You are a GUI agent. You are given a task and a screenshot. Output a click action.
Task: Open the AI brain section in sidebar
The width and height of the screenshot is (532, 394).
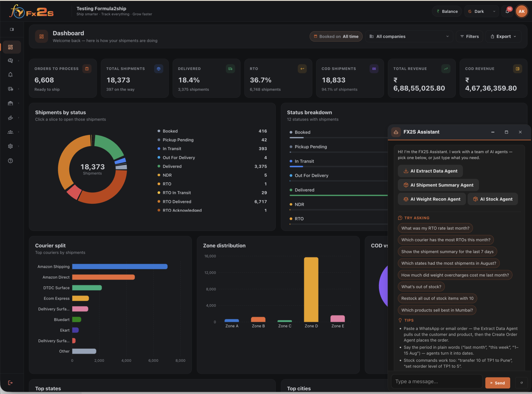10,61
